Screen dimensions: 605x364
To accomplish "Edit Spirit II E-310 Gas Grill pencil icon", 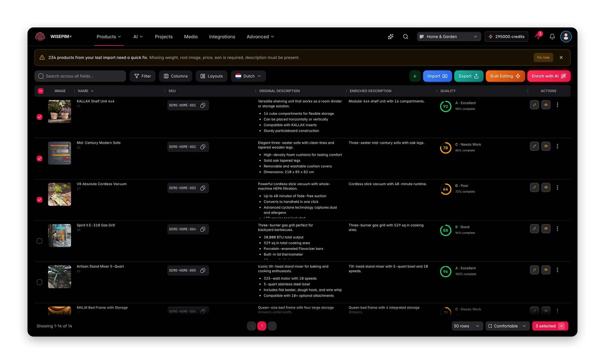I will [x=534, y=229].
